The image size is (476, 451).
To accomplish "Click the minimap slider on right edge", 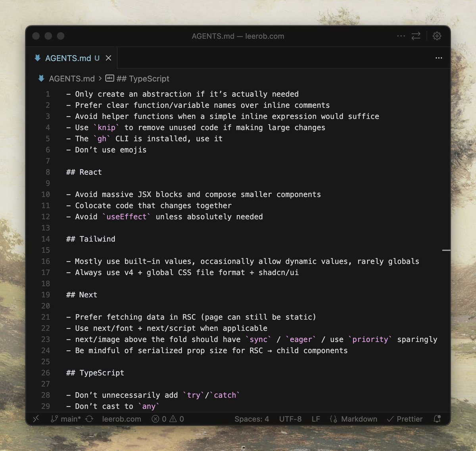I will click(x=446, y=251).
